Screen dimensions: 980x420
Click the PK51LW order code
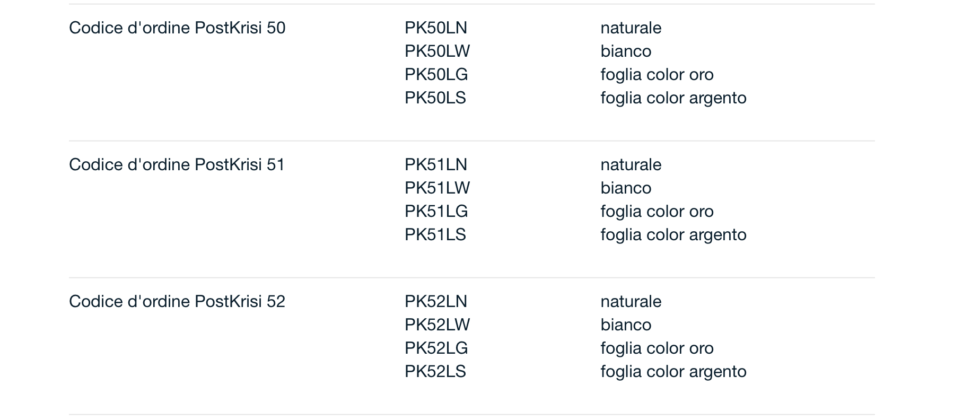pyautogui.click(x=437, y=188)
